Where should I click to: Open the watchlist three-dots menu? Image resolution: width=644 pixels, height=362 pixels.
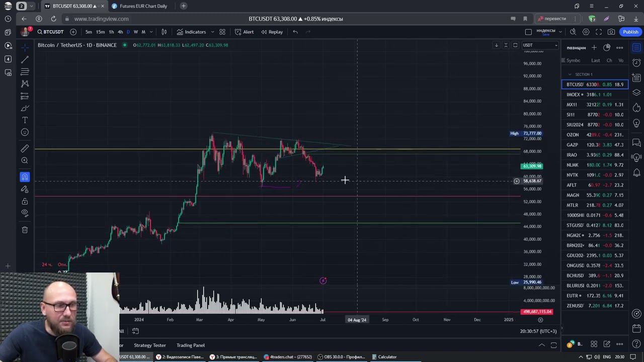click(x=620, y=47)
